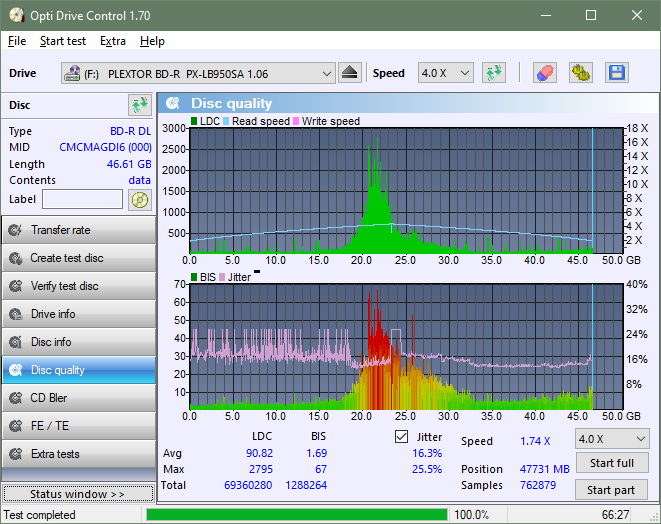Click the Start part button

[x=611, y=490]
